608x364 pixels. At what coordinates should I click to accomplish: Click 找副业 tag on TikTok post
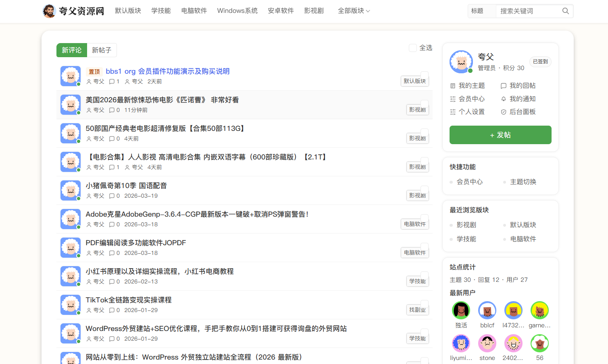point(417,310)
